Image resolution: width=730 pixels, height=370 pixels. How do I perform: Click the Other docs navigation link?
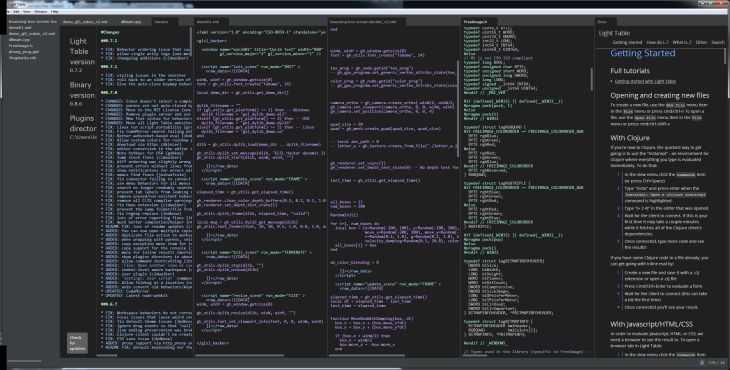[x=701, y=42]
